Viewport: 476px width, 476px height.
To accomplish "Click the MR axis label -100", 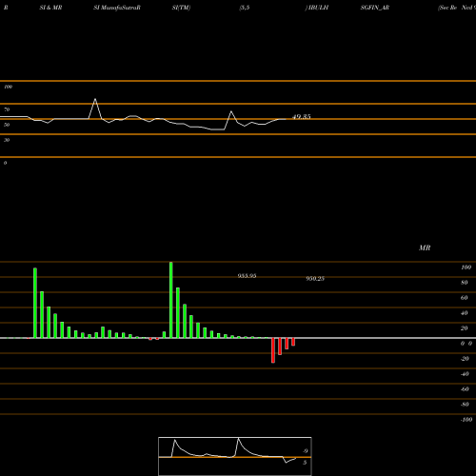I will point(466,420).
